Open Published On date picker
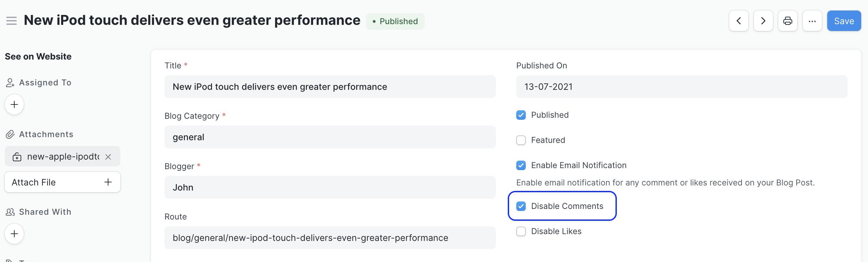The width and height of the screenshot is (868, 262). click(682, 87)
